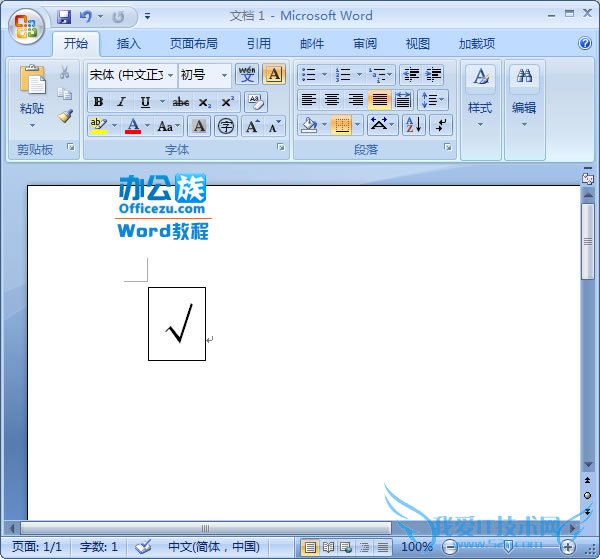Apply the borders button
Screen dimensions: 600x559
[342, 125]
